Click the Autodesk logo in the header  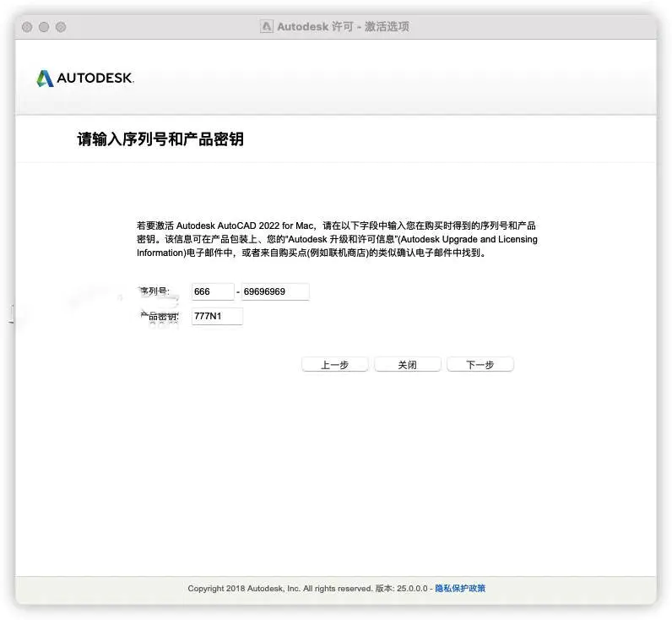pyautogui.click(x=85, y=78)
